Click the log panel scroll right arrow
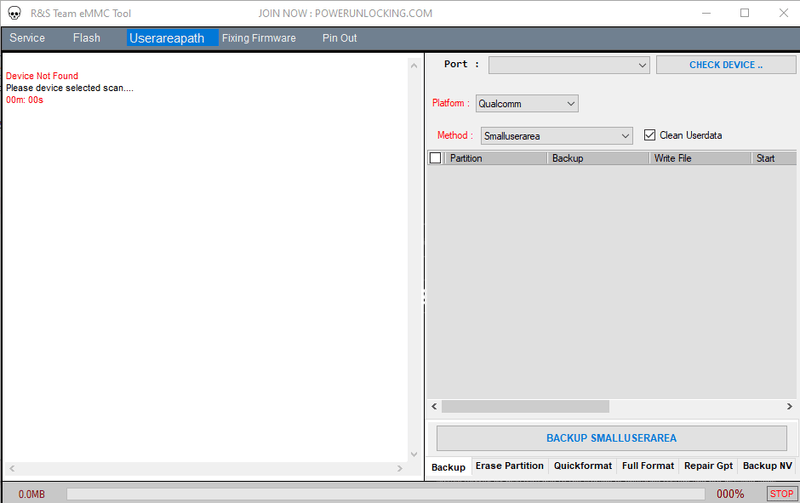800x503 pixels. click(x=399, y=468)
